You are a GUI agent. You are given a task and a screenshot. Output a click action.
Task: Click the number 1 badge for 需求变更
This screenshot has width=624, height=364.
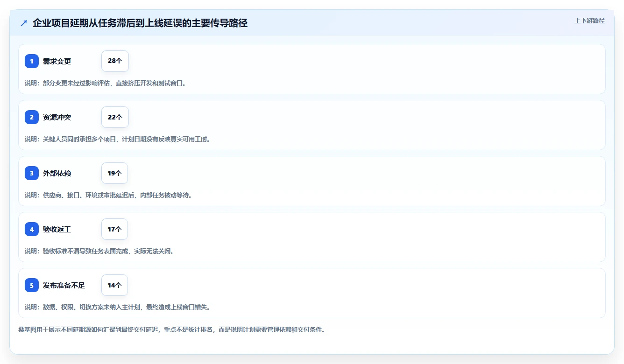(x=32, y=61)
